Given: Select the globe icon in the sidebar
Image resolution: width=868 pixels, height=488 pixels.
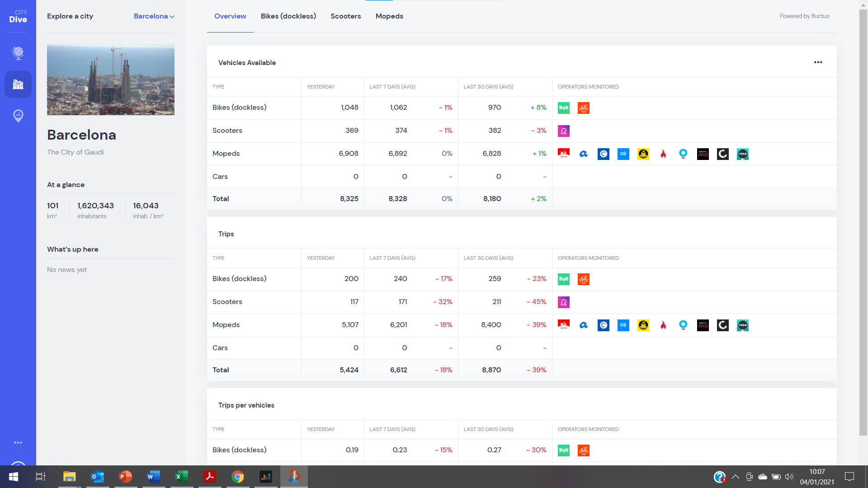Looking at the screenshot, I should tap(18, 53).
